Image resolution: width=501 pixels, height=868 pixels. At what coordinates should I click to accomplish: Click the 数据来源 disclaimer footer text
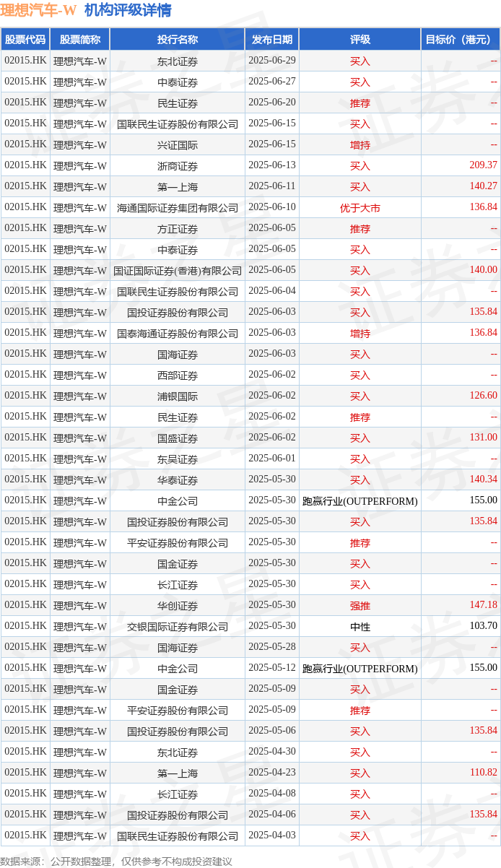(116, 861)
